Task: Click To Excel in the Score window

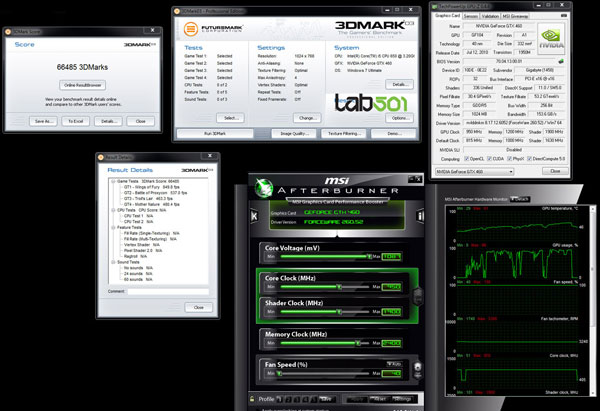Action: 75,121
